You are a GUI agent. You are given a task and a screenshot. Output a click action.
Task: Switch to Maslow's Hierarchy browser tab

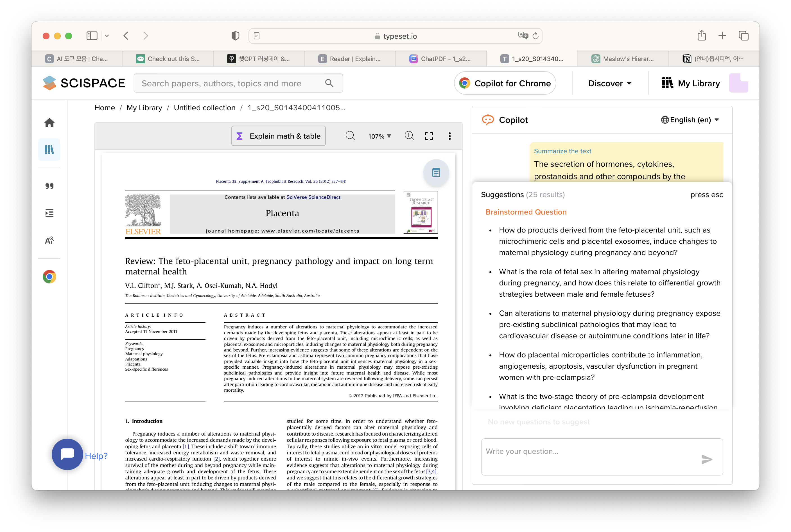click(x=623, y=59)
